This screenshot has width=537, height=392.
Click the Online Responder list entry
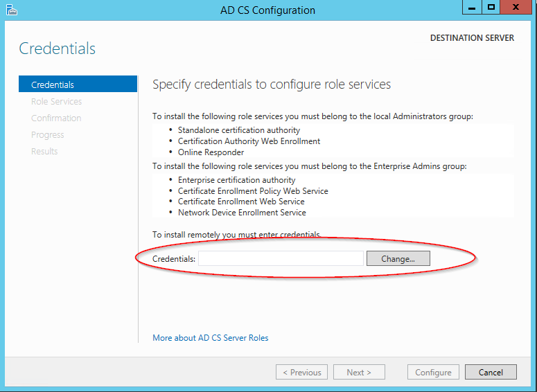pyautogui.click(x=211, y=152)
